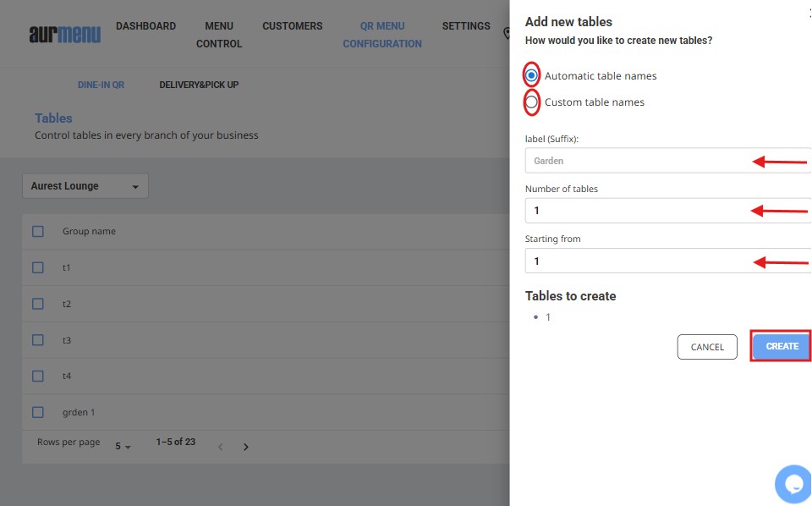Open QR Menu Configuration section
Image resolution: width=812 pixels, height=506 pixels.
coord(382,35)
